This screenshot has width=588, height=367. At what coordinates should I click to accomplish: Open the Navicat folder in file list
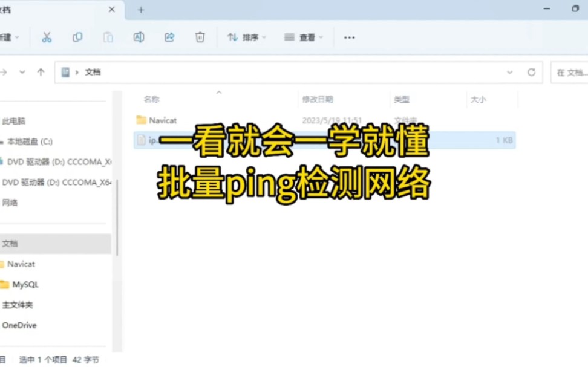click(x=162, y=120)
